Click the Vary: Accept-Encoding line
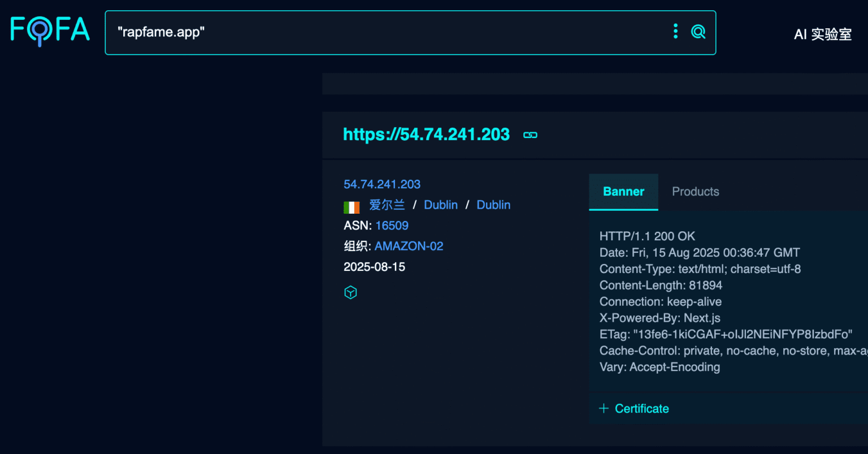868x454 pixels. 659,367
